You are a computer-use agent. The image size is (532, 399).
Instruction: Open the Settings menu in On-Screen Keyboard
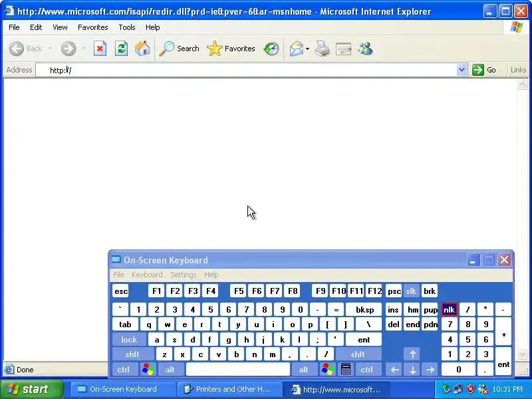184,275
